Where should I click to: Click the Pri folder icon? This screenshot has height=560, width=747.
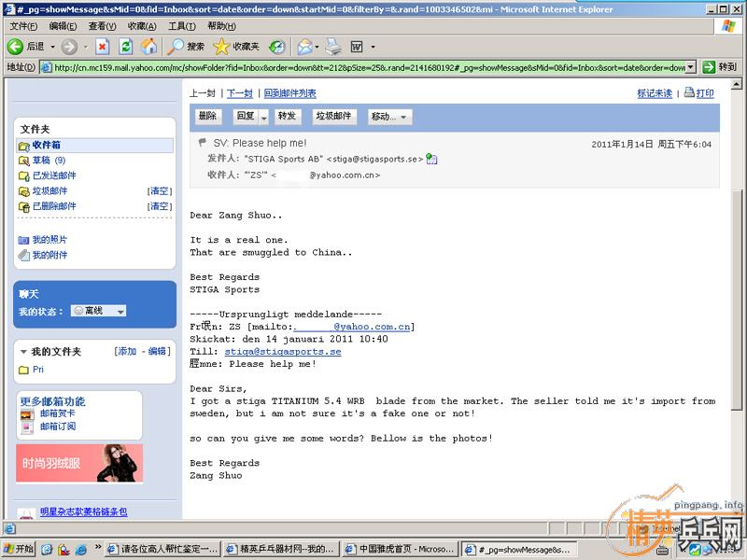coord(23,370)
